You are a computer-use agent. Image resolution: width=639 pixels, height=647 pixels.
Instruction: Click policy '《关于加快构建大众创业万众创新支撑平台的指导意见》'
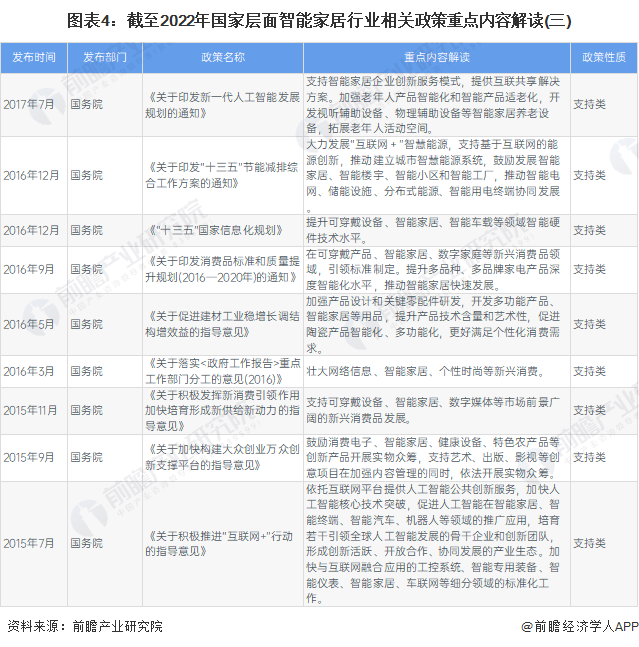pos(222,457)
